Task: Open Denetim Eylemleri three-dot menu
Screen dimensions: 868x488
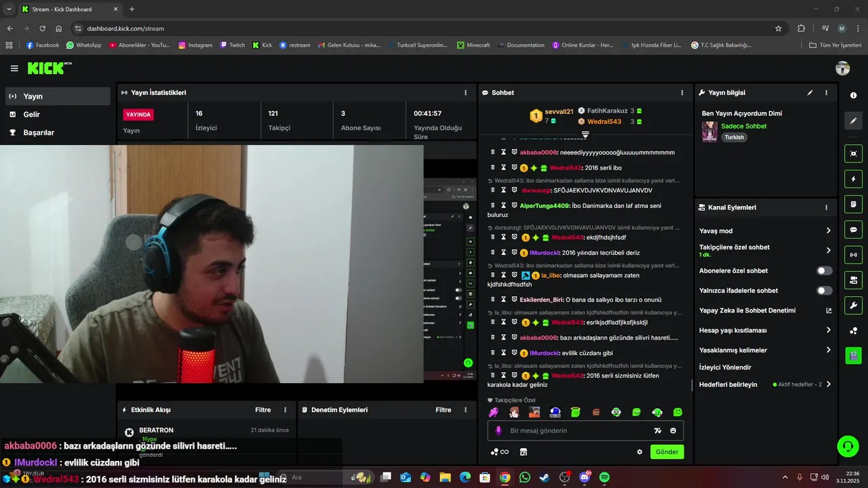Action: point(465,410)
